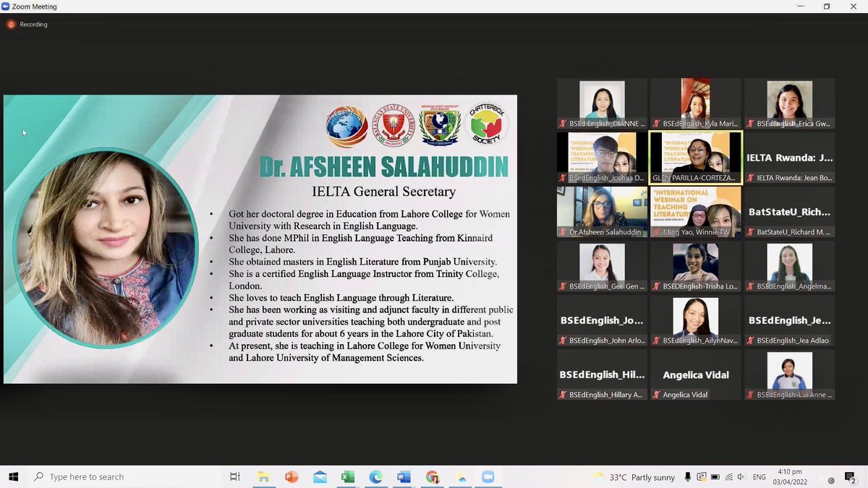Click the Wi-Fi icon in the system tray
The height and width of the screenshot is (488, 868).
728,476
